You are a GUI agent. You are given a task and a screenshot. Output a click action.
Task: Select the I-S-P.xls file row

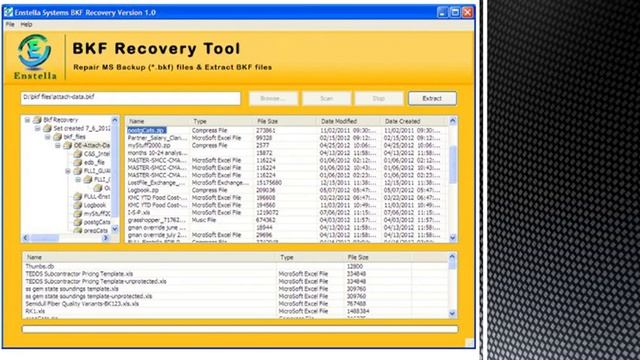[287, 213]
